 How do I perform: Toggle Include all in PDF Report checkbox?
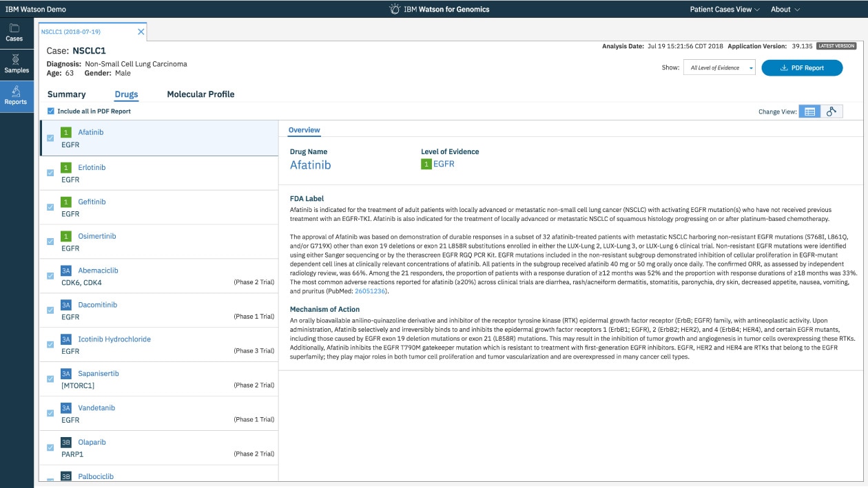[x=51, y=111]
